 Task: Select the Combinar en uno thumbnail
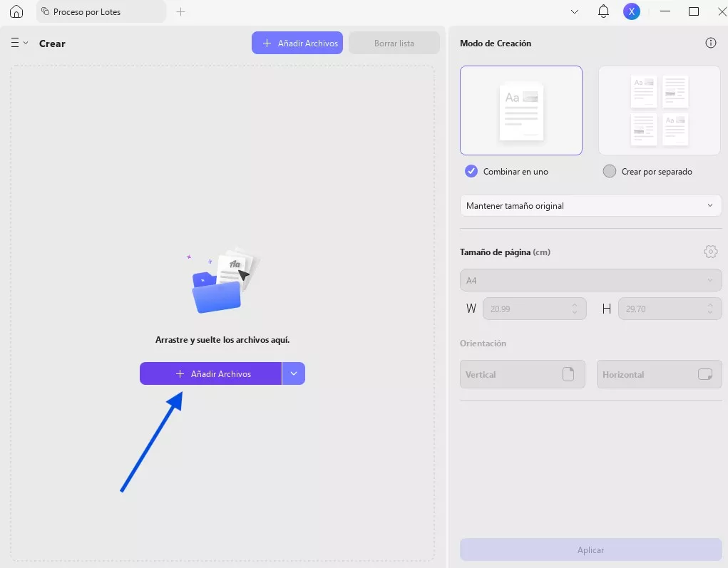pyautogui.click(x=521, y=110)
